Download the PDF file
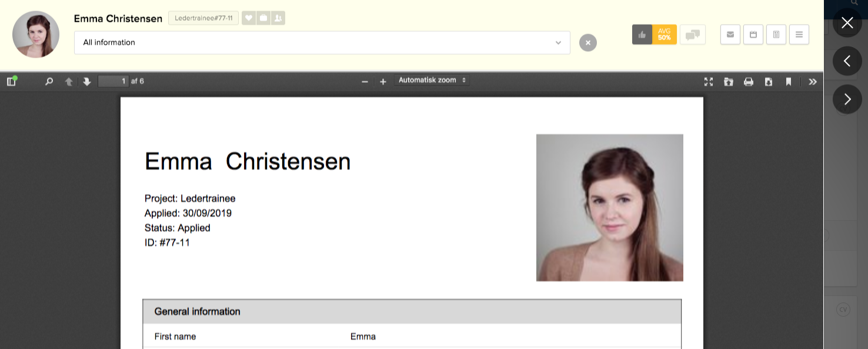 (x=769, y=82)
